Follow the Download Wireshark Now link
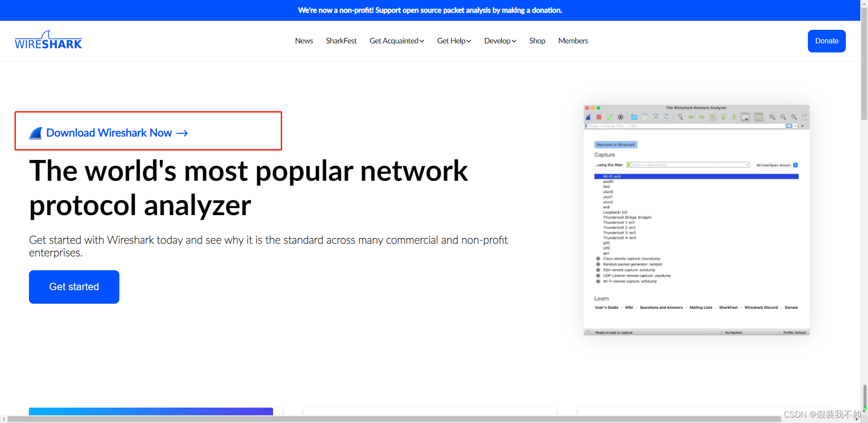 [x=109, y=133]
